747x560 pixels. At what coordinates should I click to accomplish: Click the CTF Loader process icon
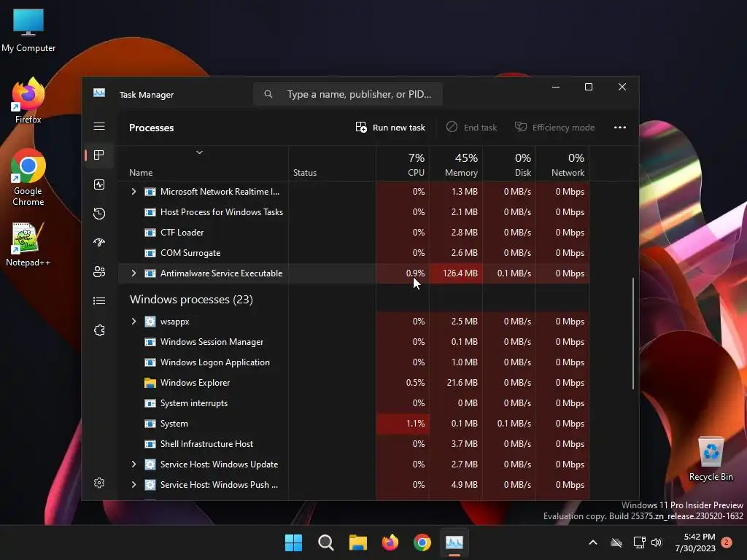(150, 233)
